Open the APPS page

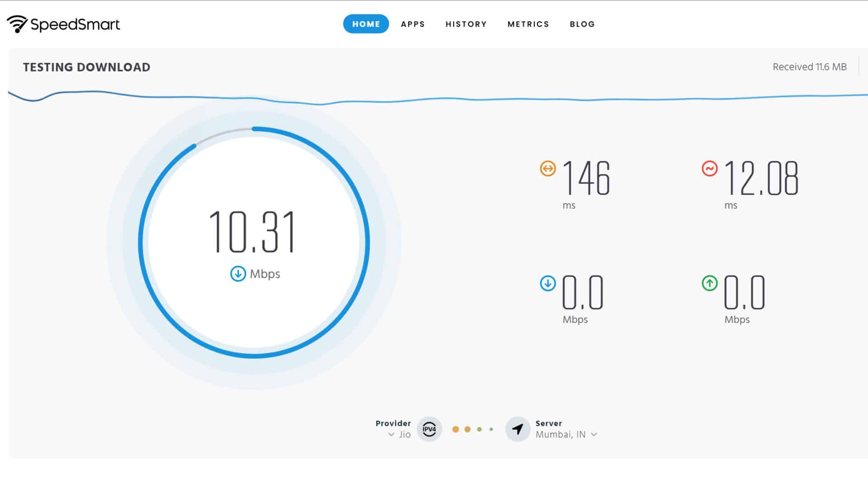coord(412,24)
